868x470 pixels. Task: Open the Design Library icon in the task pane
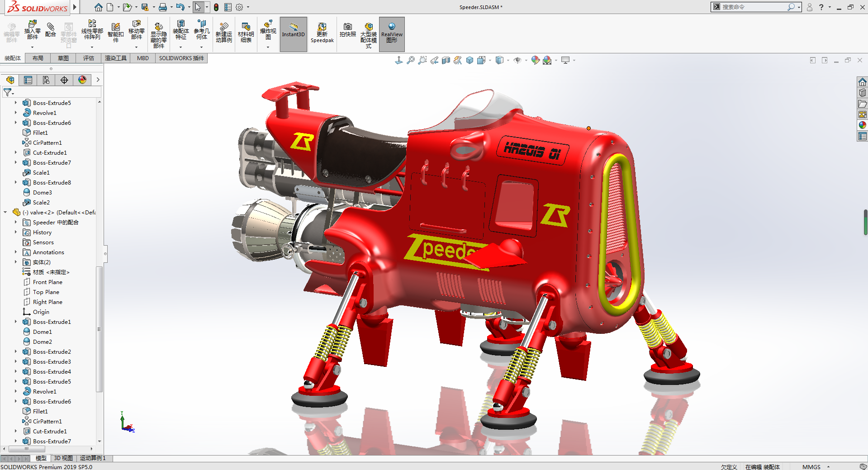point(863,93)
